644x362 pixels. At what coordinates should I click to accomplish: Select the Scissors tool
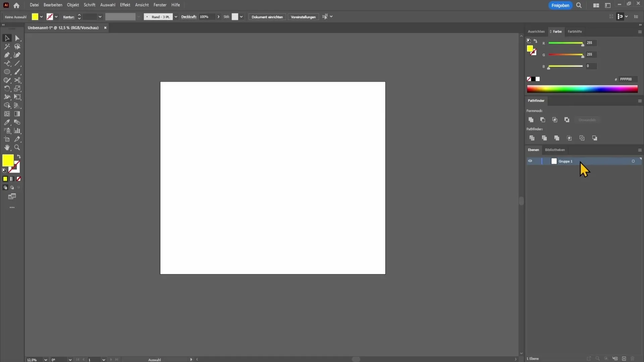[17, 80]
